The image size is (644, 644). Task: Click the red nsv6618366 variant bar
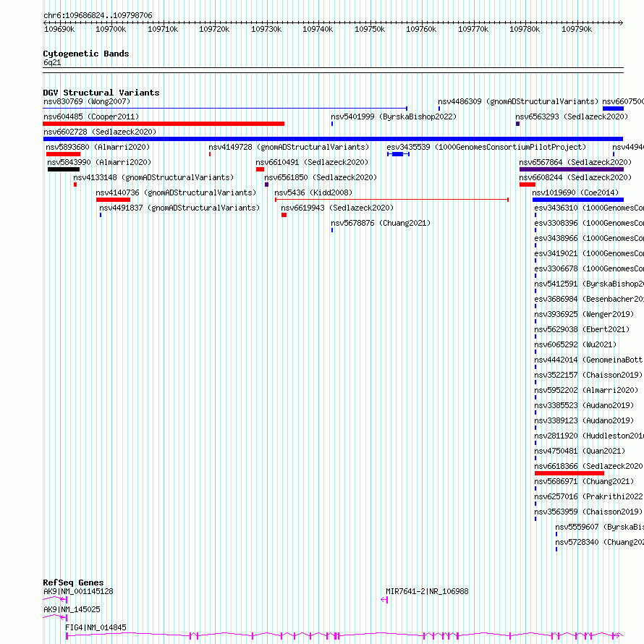(x=569, y=473)
